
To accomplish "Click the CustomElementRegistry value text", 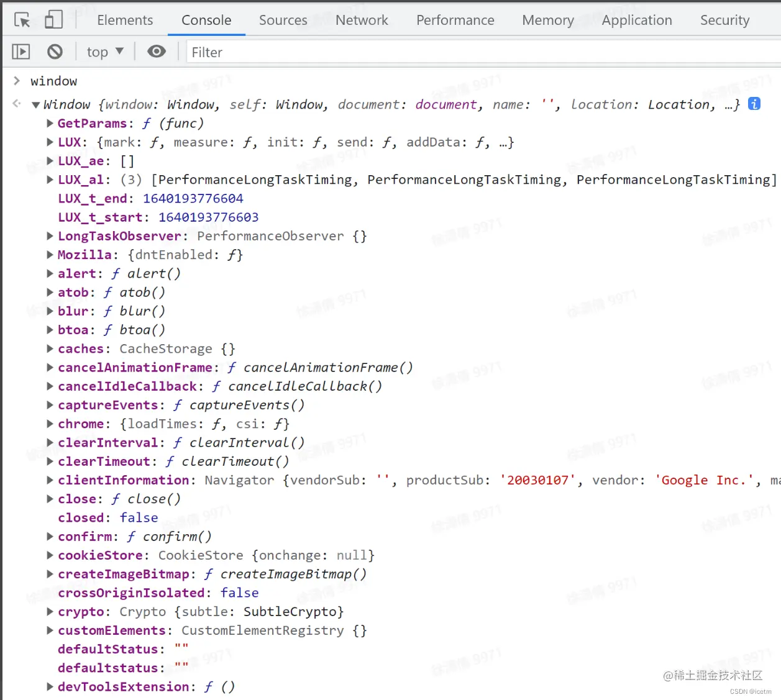I will 263,630.
